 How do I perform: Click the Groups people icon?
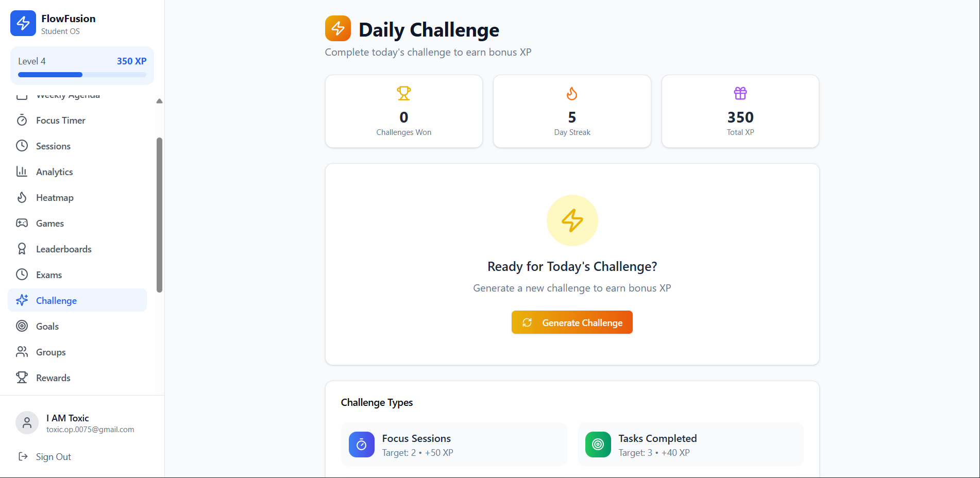tap(22, 352)
